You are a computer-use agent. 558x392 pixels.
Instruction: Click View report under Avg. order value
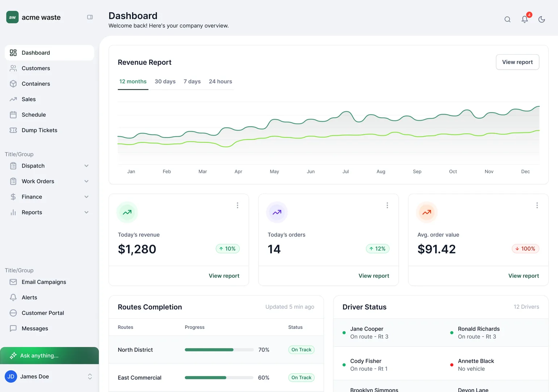524,276
